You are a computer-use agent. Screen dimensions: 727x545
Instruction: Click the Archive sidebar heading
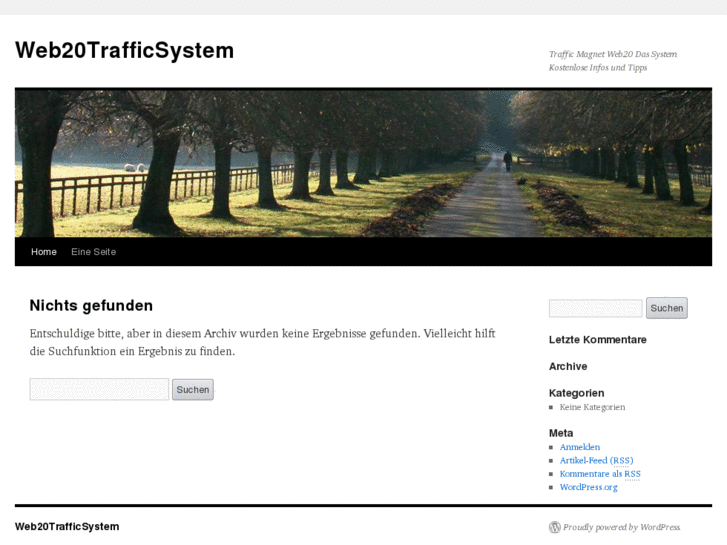coord(568,366)
